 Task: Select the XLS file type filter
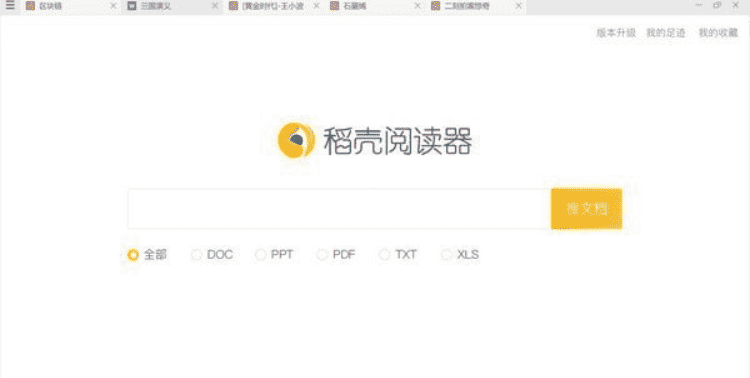tap(446, 255)
